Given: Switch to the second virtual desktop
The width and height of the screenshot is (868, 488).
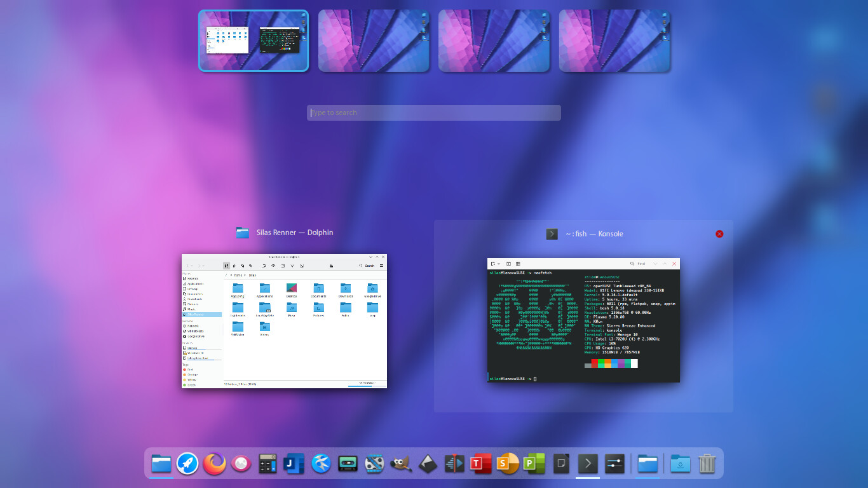Looking at the screenshot, I should pos(374,41).
